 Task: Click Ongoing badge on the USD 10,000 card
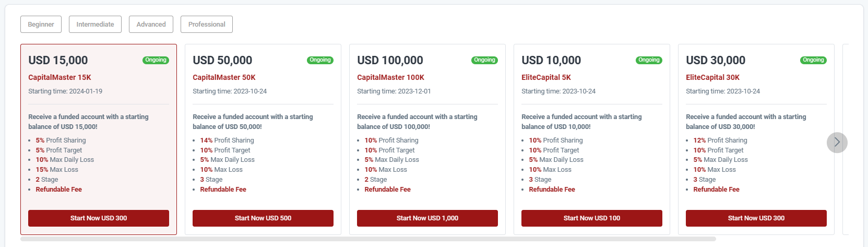649,60
